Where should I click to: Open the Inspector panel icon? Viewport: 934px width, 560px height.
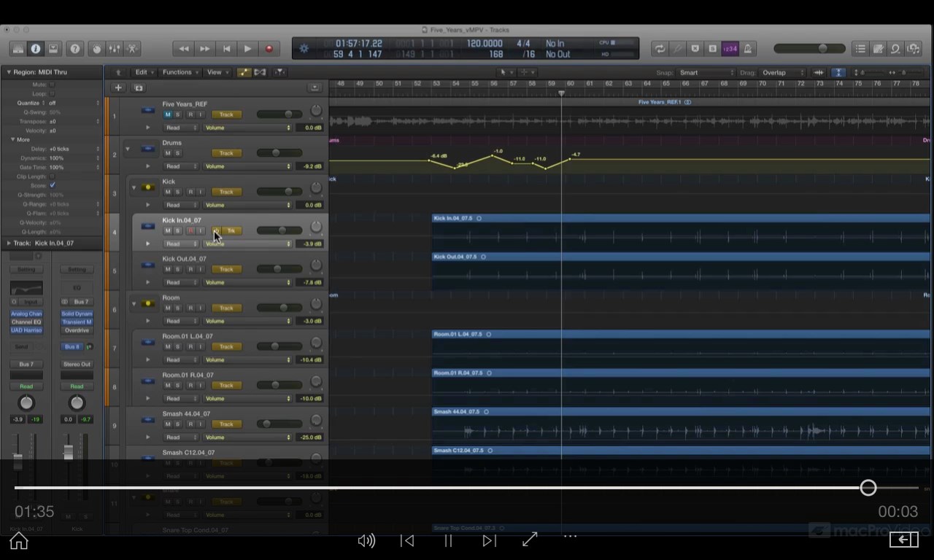35,48
